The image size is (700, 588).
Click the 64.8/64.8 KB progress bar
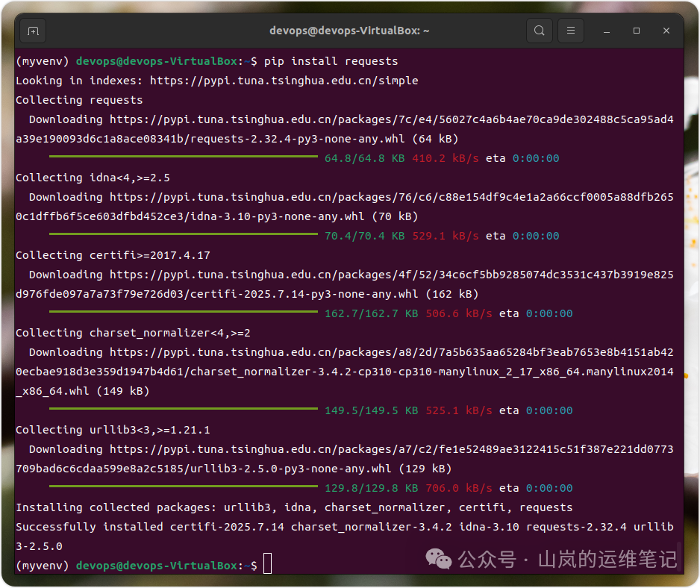coord(184,157)
